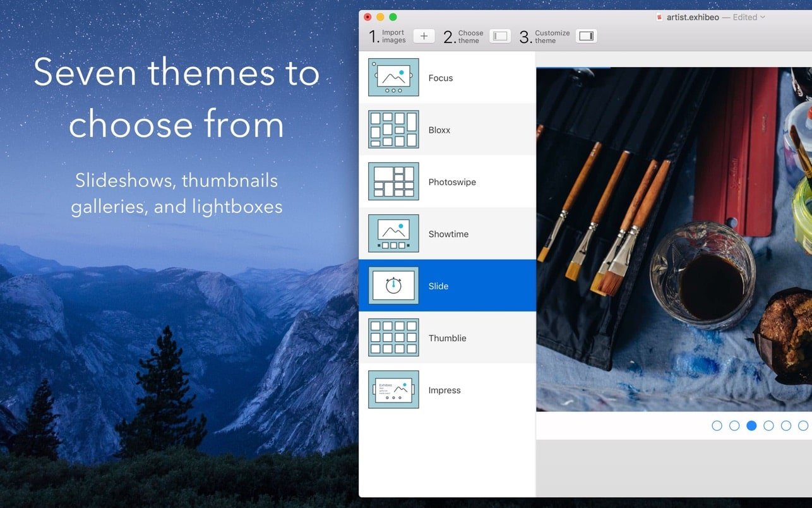This screenshot has width=812, height=508.
Task: Choose the Bloxx grid theme icon
Action: pos(393,130)
